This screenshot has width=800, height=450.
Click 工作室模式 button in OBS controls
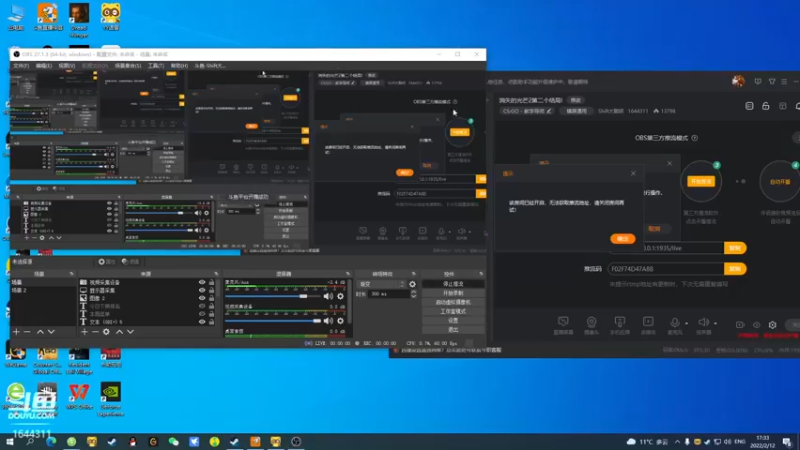tap(453, 311)
